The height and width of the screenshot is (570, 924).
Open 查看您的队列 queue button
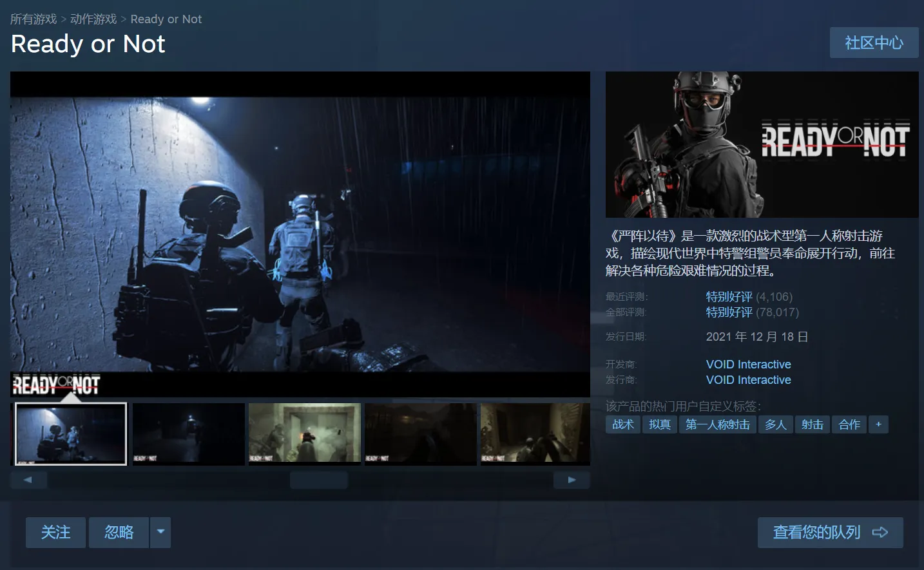tap(830, 532)
